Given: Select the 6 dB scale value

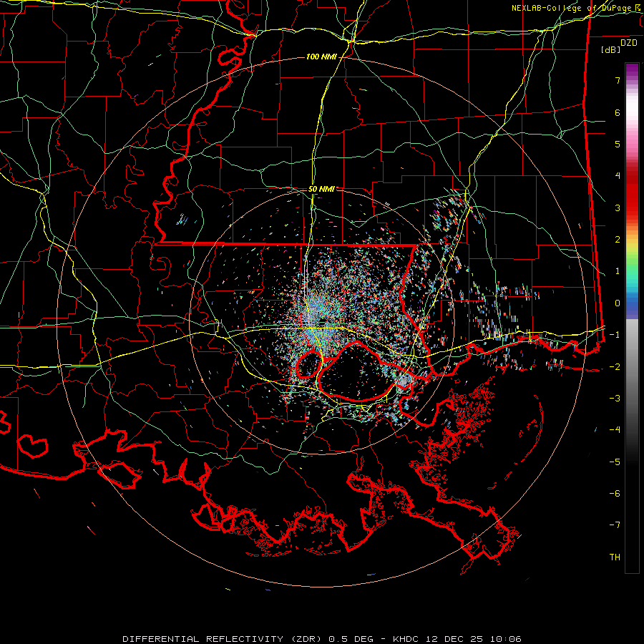Looking at the screenshot, I should [x=618, y=112].
